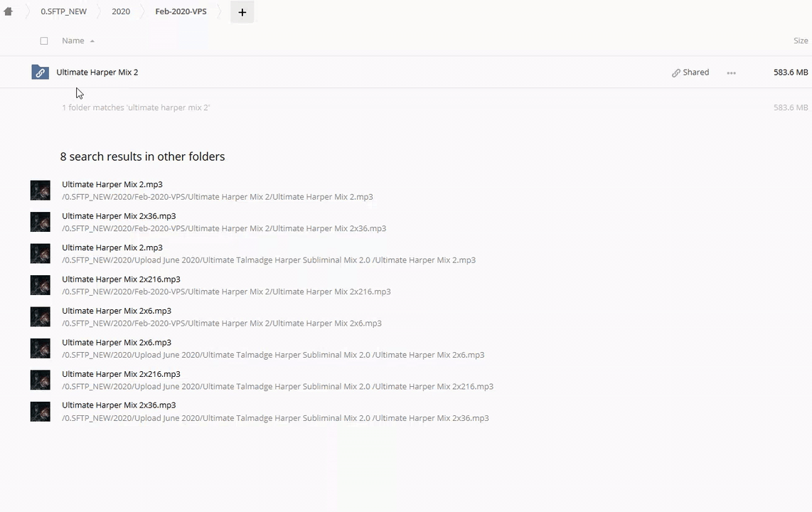Open the three-dots menu for Ultimate Harper Mix 2
This screenshot has width=812, height=512.
(x=731, y=73)
